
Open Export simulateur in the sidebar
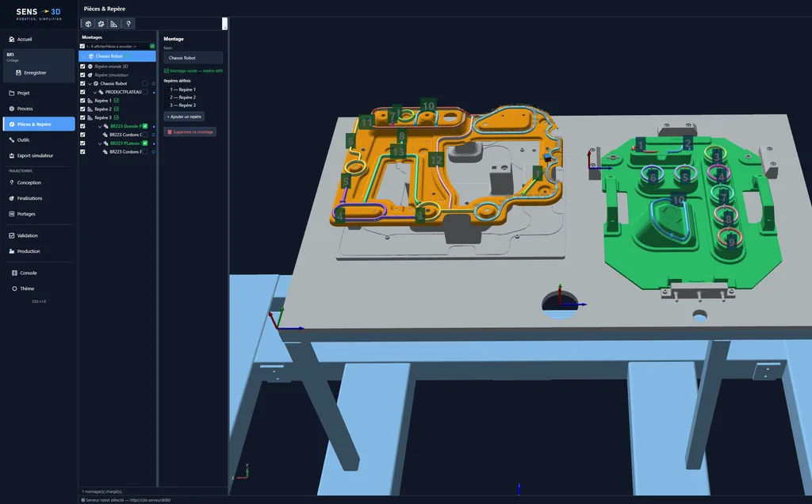tap(32, 155)
